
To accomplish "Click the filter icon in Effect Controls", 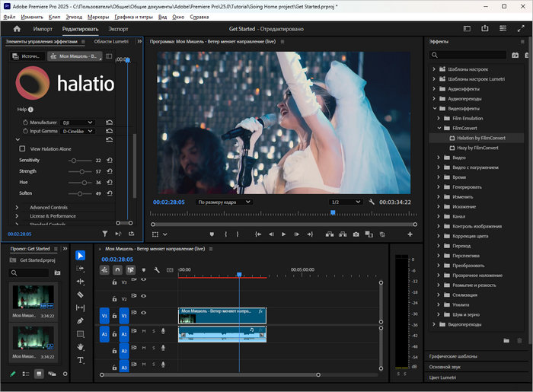I will tap(105, 234).
